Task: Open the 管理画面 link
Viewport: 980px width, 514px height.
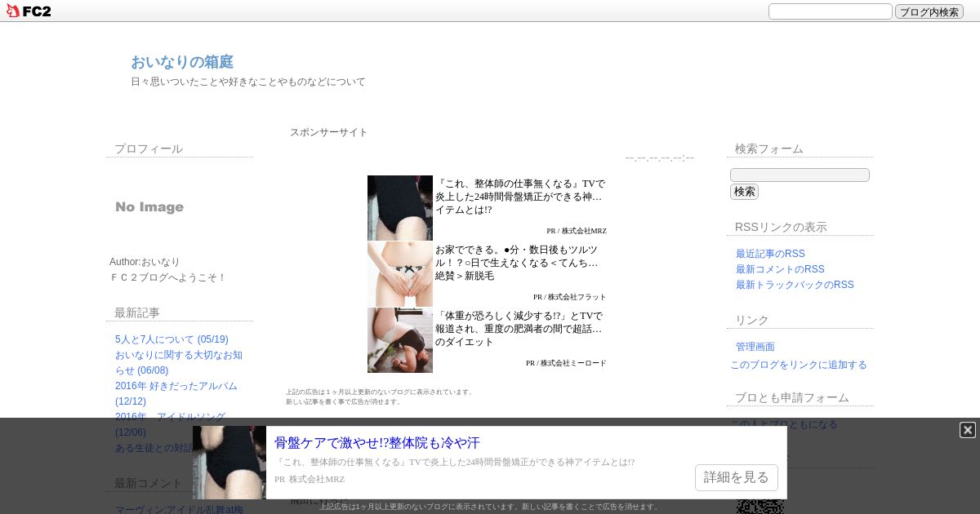Action: pyautogui.click(x=755, y=347)
